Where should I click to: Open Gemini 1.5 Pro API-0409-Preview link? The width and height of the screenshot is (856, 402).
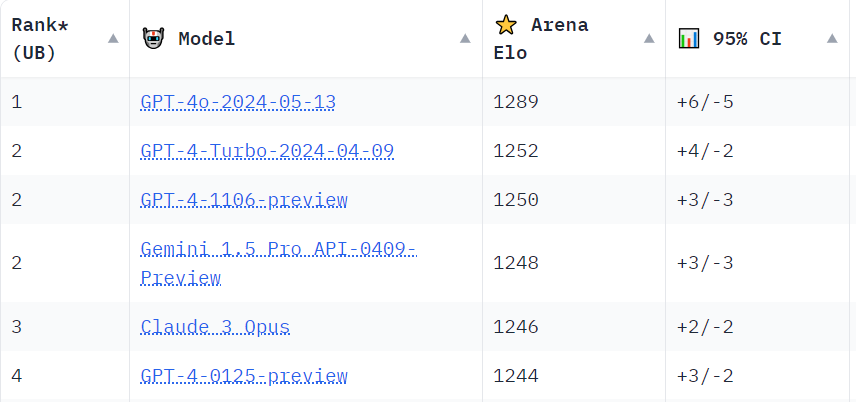(278, 263)
